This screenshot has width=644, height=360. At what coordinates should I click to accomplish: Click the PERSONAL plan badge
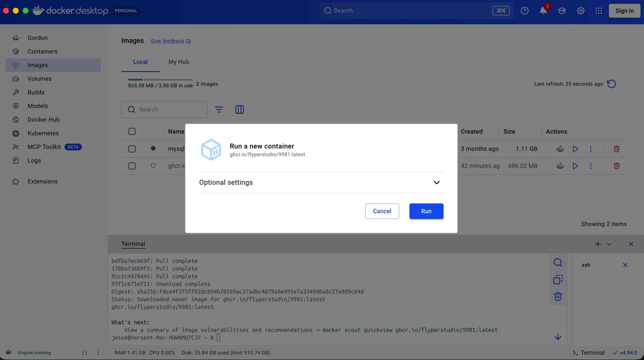pyautogui.click(x=126, y=11)
